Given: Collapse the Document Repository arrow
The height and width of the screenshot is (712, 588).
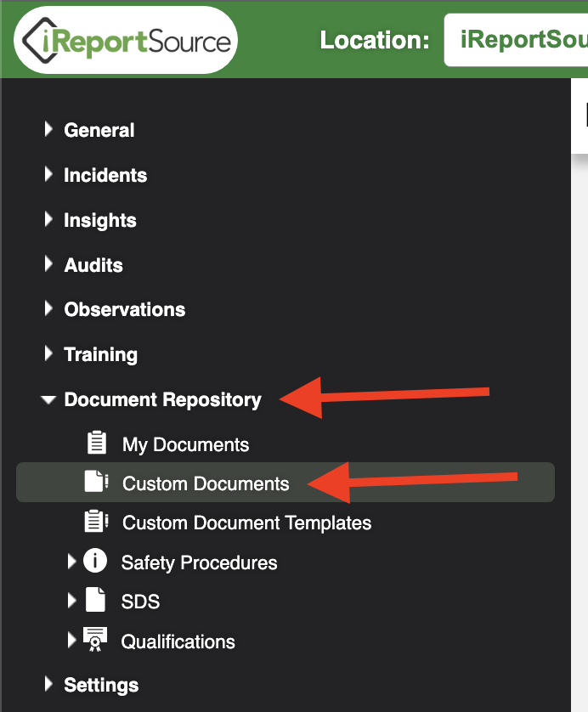Looking at the screenshot, I should [x=48, y=399].
